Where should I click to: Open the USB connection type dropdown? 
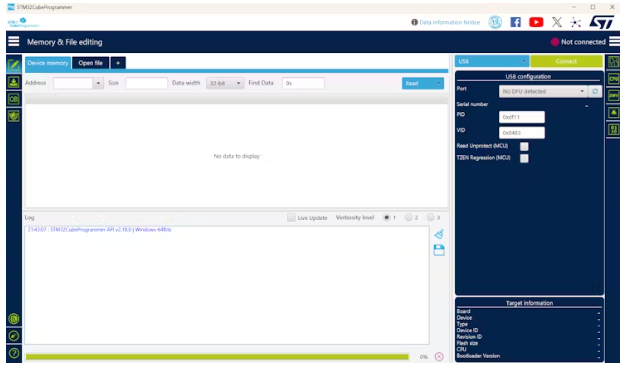[492, 61]
